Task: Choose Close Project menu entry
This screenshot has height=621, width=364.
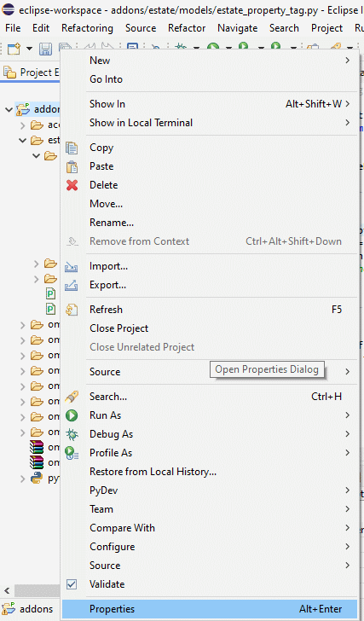Action: coord(119,328)
